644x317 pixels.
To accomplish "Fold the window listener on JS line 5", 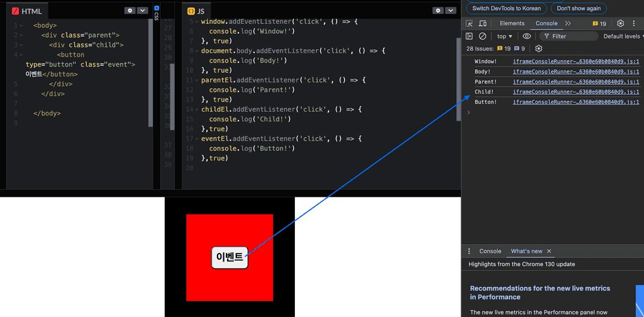I will [197, 21].
